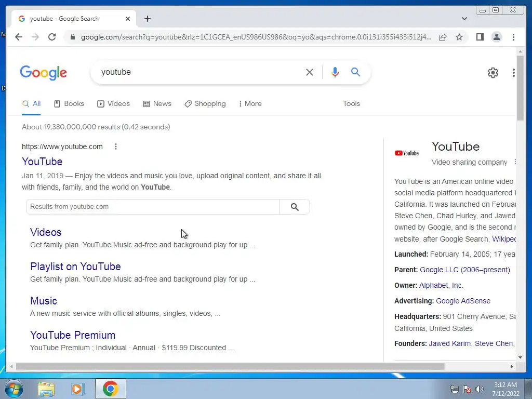Click the scroll down arrow
532x399 pixels.
click(520, 357)
